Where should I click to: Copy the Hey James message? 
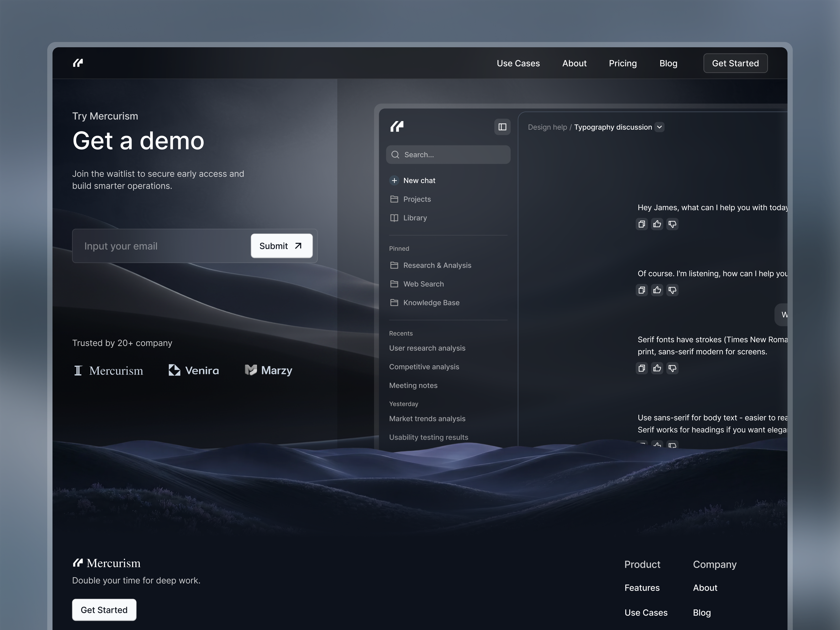coord(642,224)
